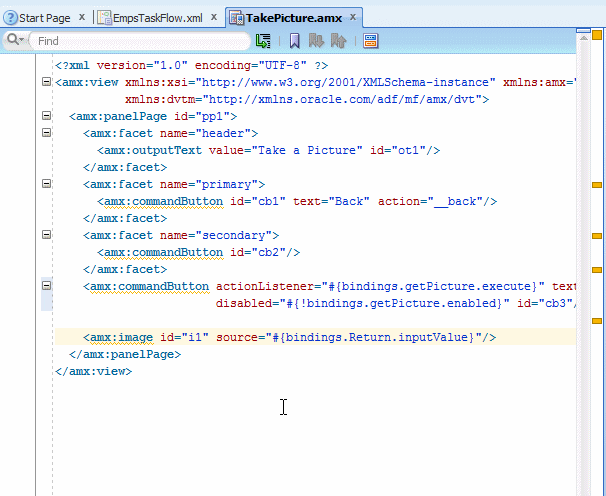
Task: Click the closing </amx:view> tag
Action: pos(94,372)
